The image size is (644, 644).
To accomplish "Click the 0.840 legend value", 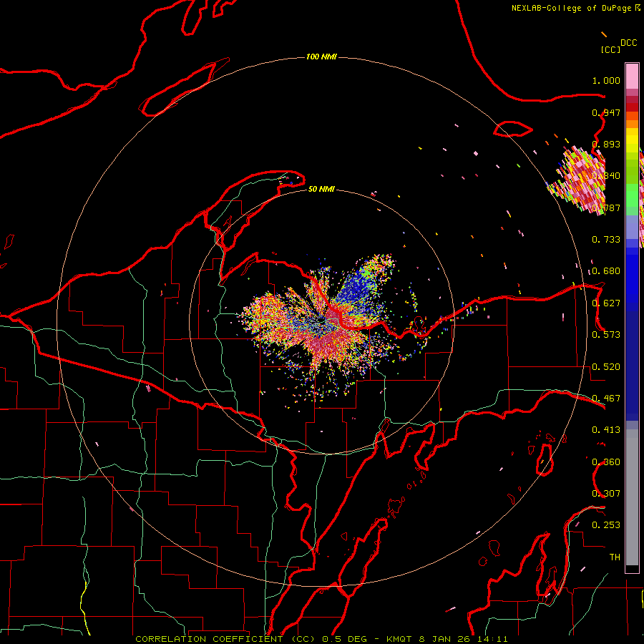I will pos(606,176).
